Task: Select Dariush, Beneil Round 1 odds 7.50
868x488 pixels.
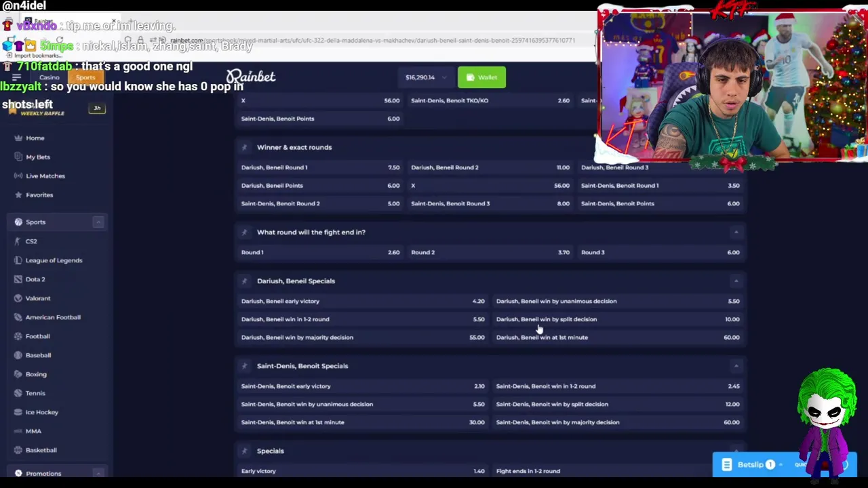Action: 320,167
